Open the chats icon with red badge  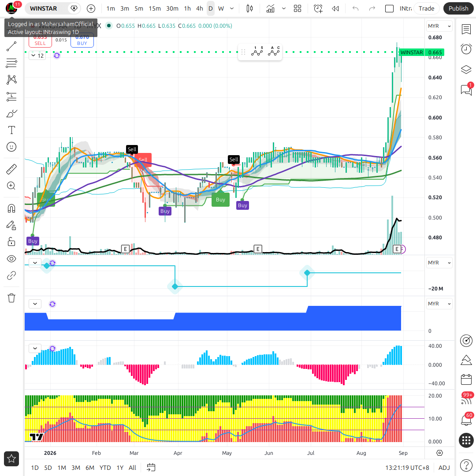(x=466, y=89)
